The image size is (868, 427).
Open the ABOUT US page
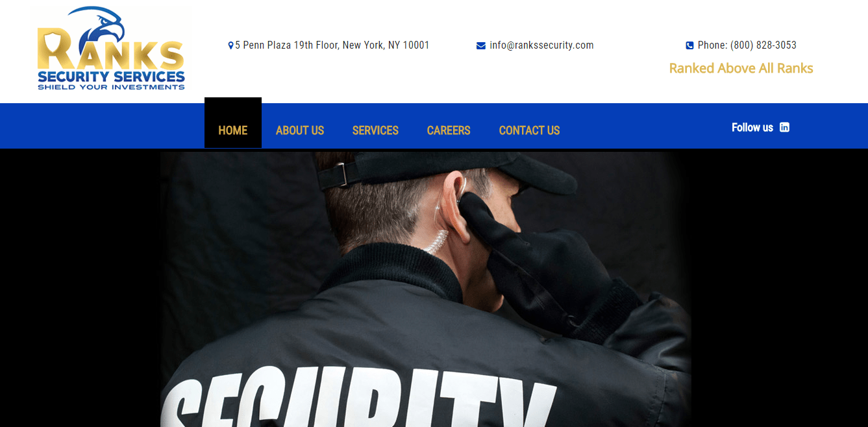300,130
